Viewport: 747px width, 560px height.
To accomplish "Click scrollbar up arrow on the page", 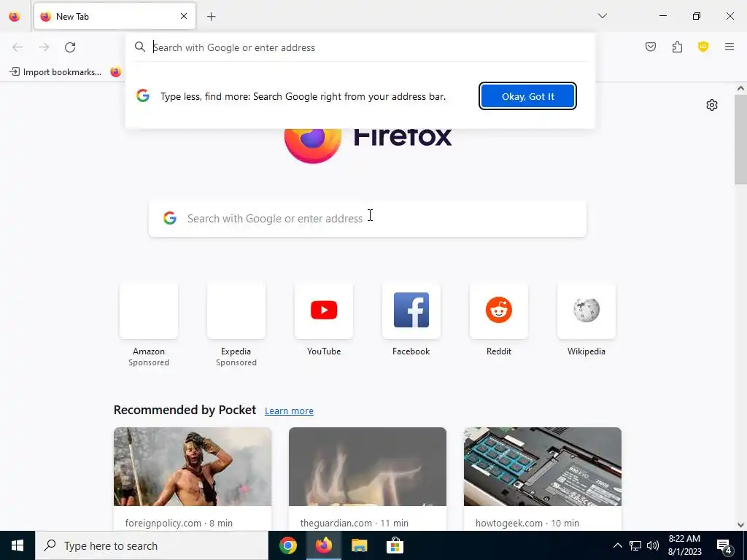I will [740, 88].
